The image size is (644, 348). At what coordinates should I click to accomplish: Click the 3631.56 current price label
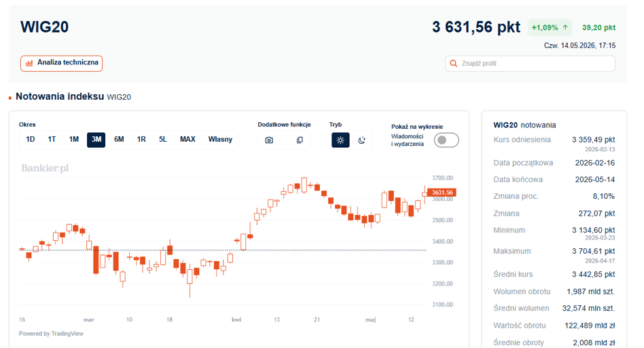pyautogui.click(x=442, y=192)
